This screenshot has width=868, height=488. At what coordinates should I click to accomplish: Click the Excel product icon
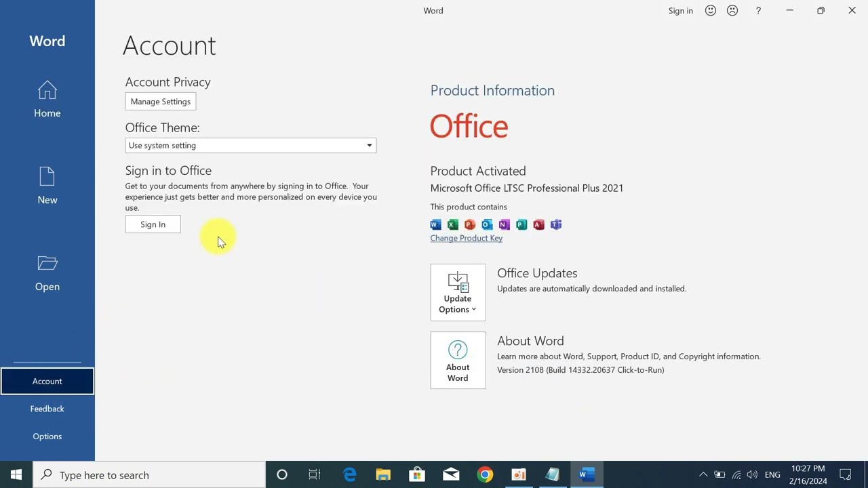[452, 224]
